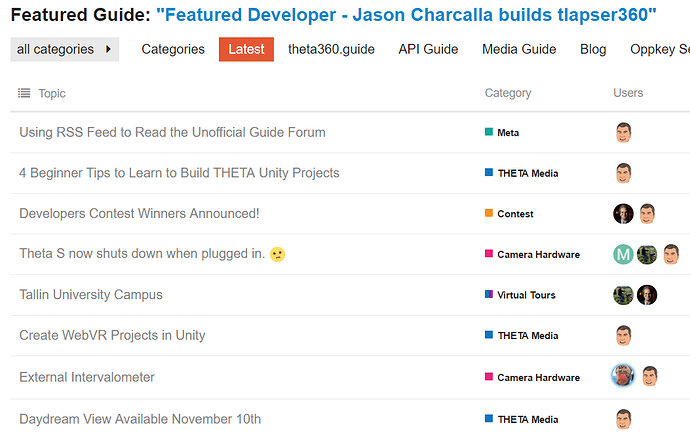Click the dark suit avatar on the Tallin University row
The image size is (690, 438).
[x=647, y=295]
